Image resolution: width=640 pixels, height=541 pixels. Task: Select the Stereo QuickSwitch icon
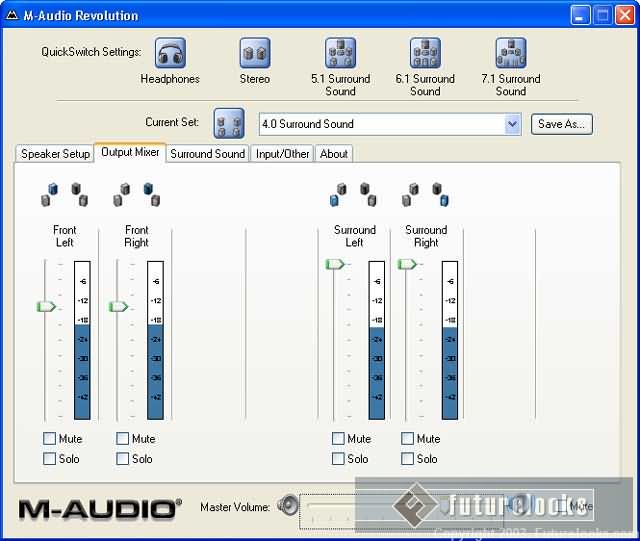[x=254, y=53]
